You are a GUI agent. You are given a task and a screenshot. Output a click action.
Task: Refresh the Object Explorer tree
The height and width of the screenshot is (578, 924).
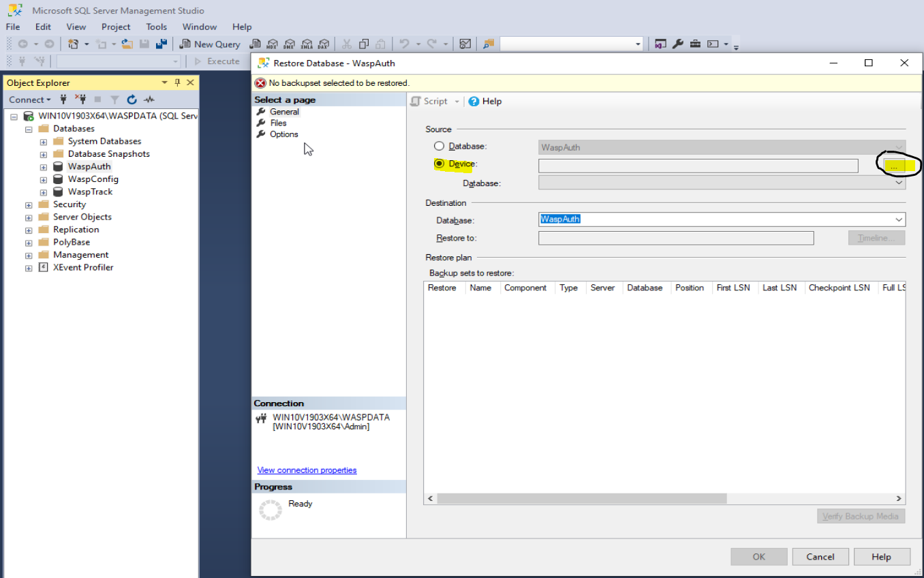pyautogui.click(x=132, y=100)
